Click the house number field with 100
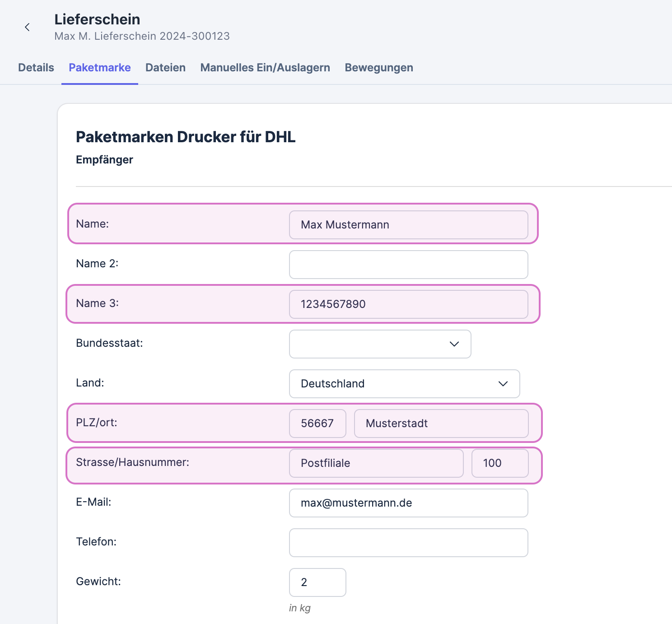Viewport: 672px width, 624px height. pos(499,463)
